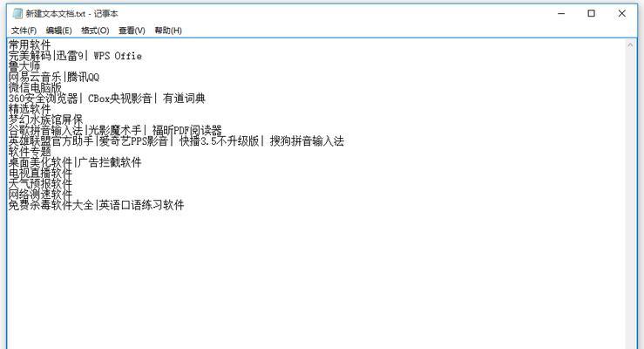Click on the text 网易云音乐
Screen dimensions: 644x349
[35, 77]
